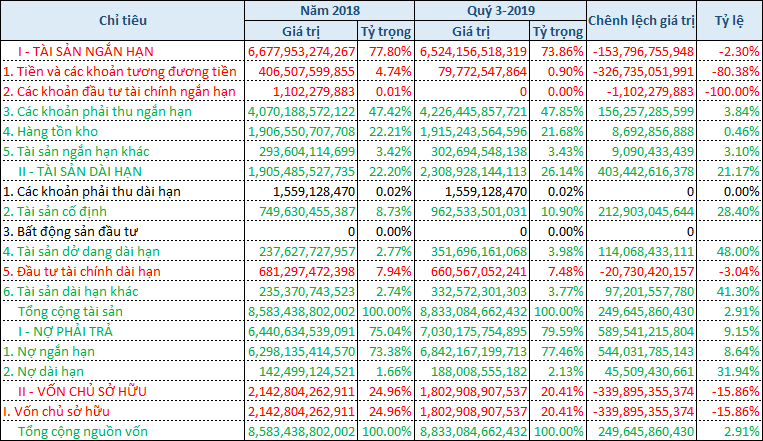Select difference value -20,730,420,157

tap(646, 271)
